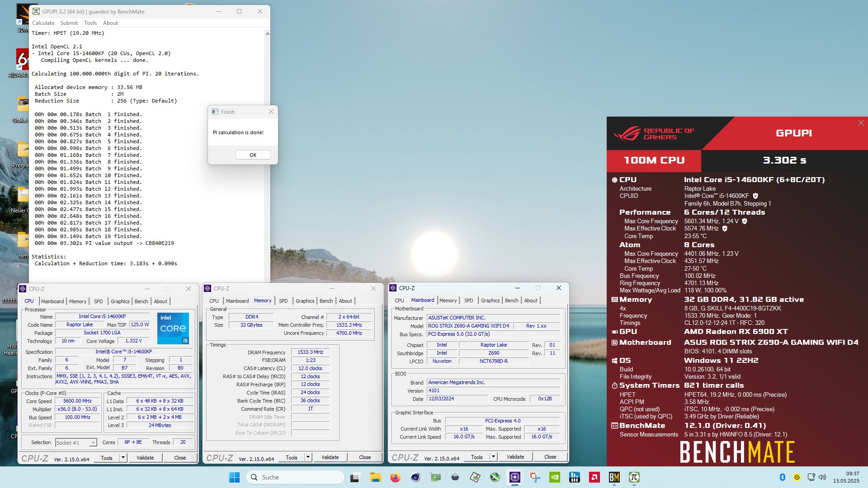868x488 pixels.
Task: Click OK in the Finish dialog
Action: (253, 155)
